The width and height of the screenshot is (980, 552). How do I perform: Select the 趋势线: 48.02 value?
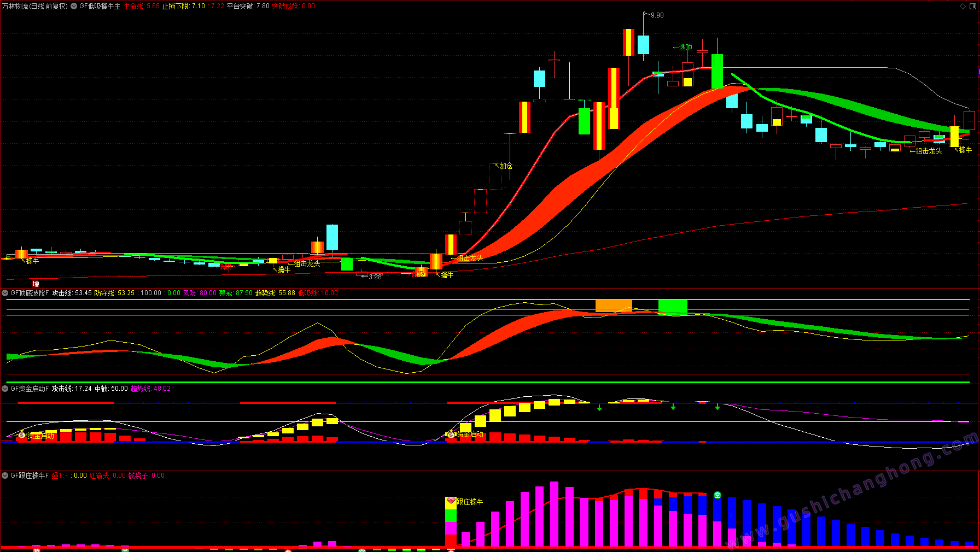150,389
